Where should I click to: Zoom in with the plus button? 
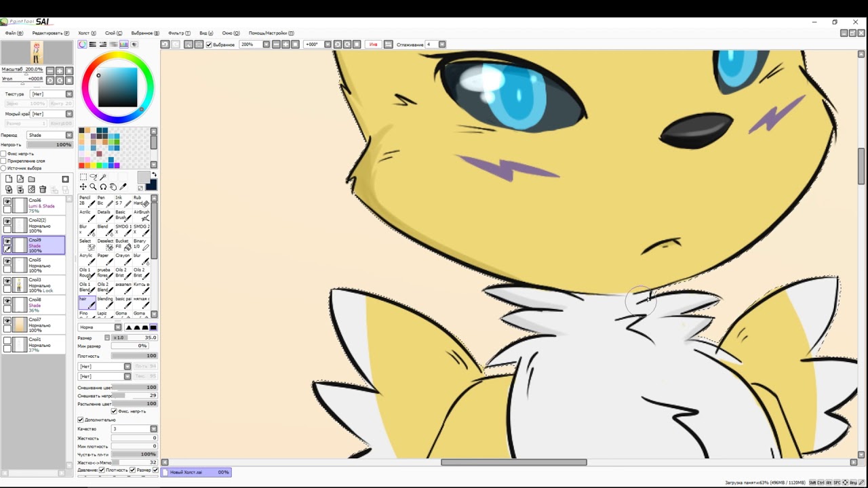pyautogui.click(x=60, y=70)
